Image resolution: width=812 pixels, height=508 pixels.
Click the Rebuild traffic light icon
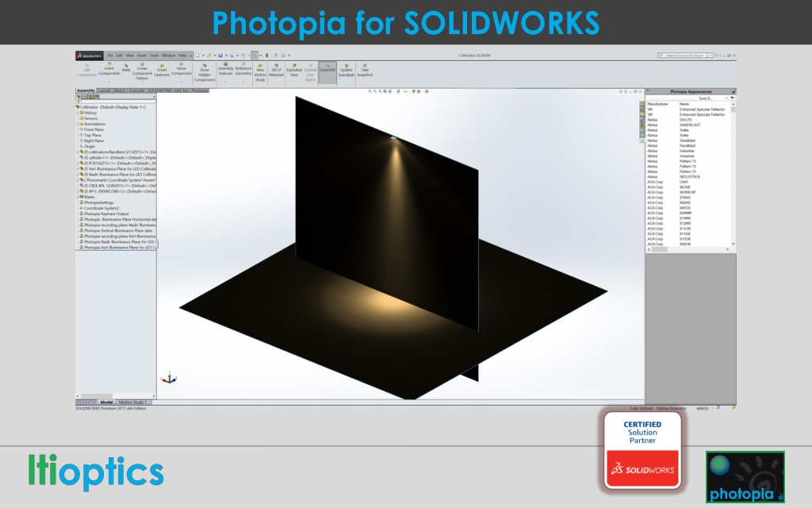[266, 56]
